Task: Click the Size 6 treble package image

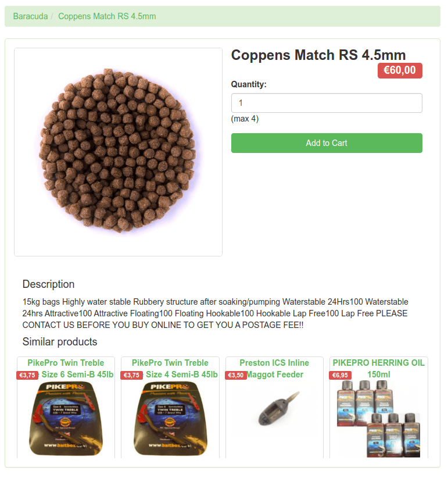Action: [x=66, y=419]
